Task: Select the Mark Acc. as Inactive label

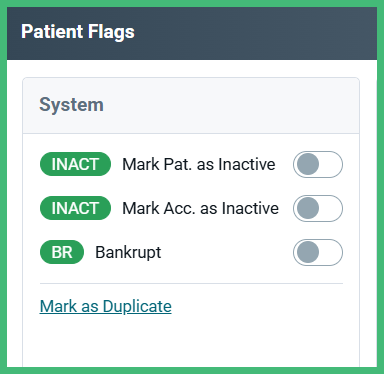Action: click(x=200, y=208)
